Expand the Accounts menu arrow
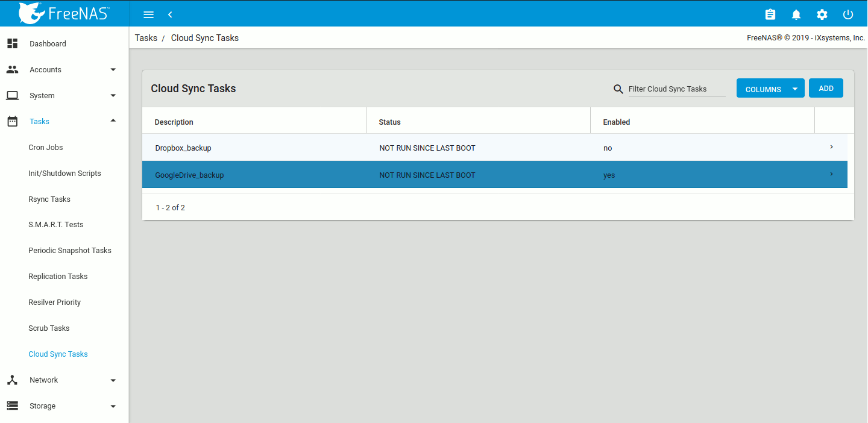Screen dimensions: 868x423 click(113, 70)
